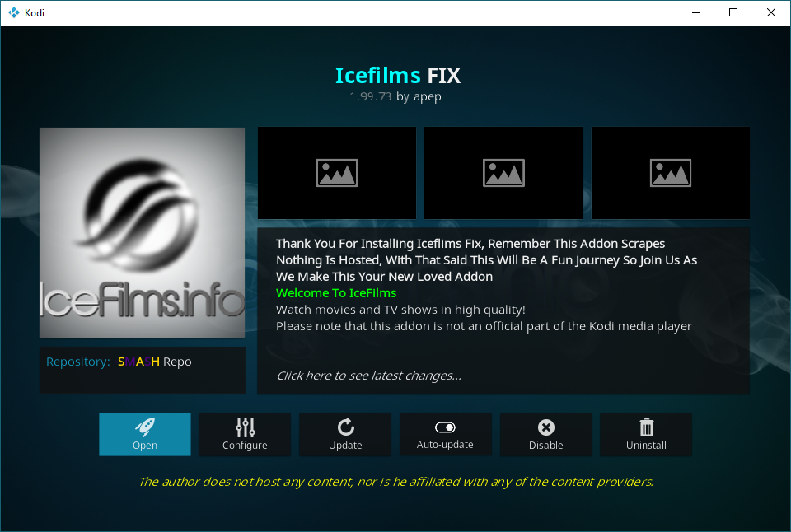This screenshot has height=532, width=791.
Task: Uninstall the Icefilms FIX addon
Action: pos(646,434)
